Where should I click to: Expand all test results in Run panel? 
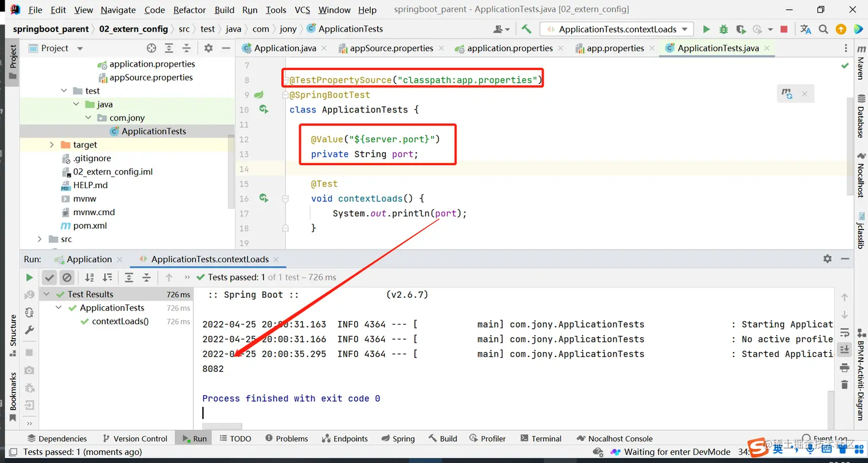coord(129,278)
